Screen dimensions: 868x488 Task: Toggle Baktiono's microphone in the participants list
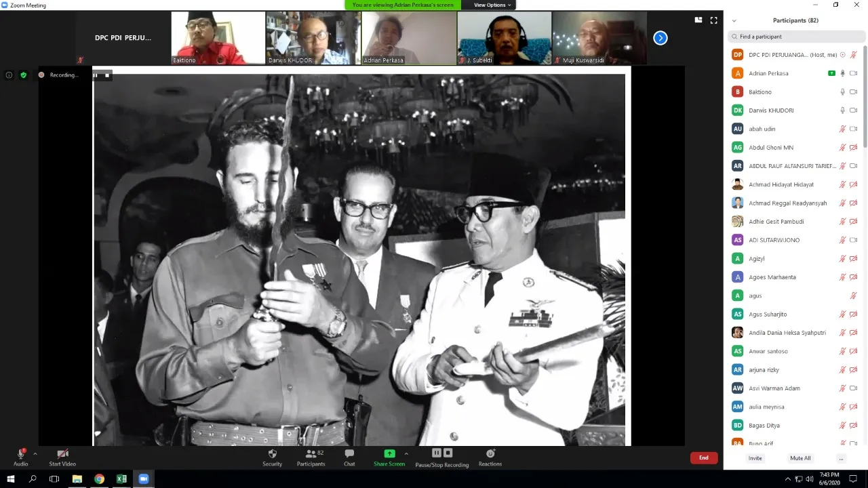(x=843, y=91)
